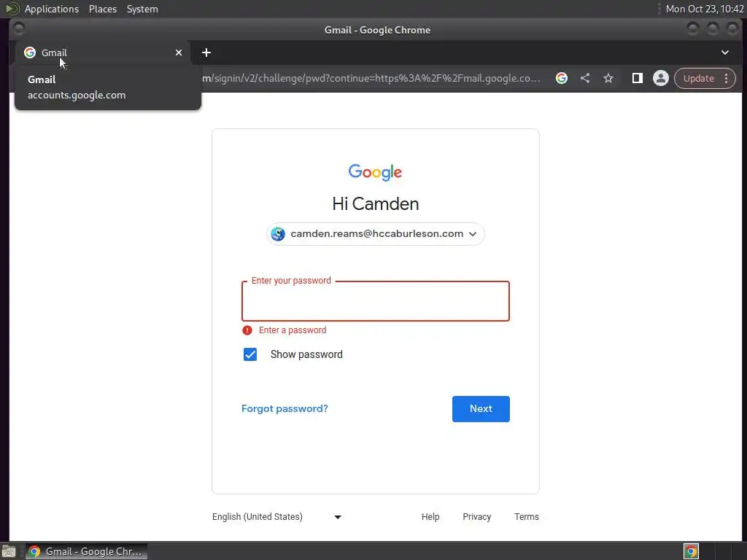
Task: Open the Terms link
Action: [527, 517]
